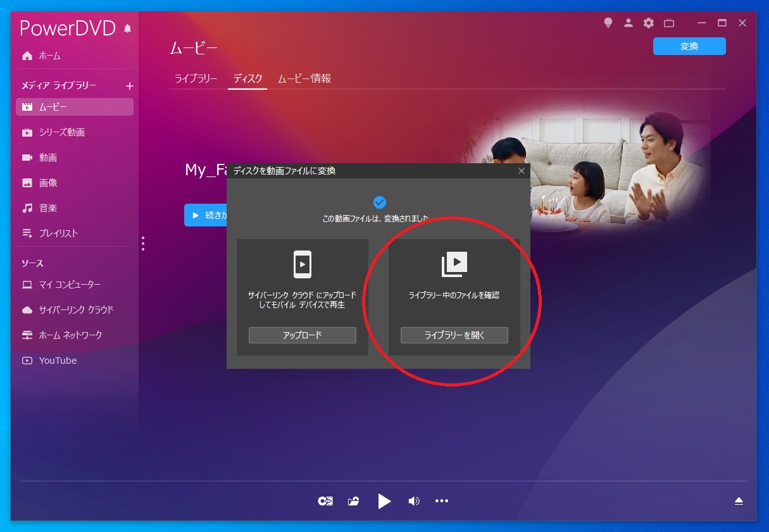Click the notification bell beside PowerDVD logo
Image resolution: width=769 pixels, height=532 pixels.
pyautogui.click(x=128, y=28)
